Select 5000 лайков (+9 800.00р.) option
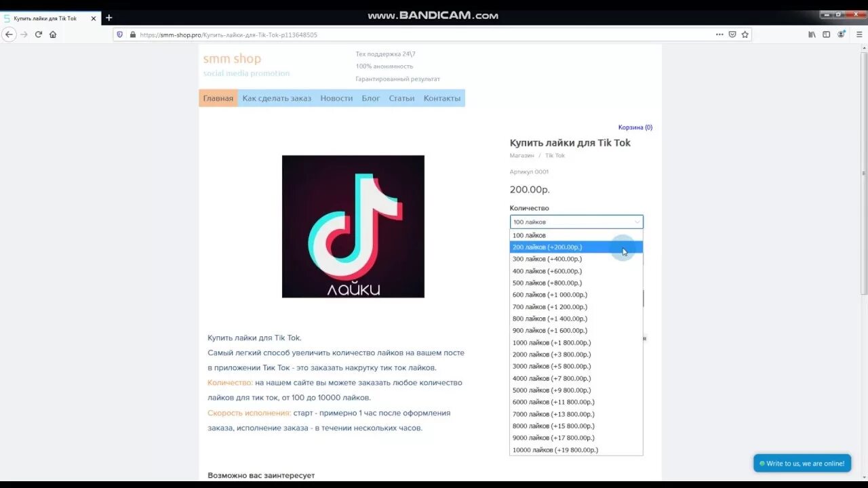868x488 pixels. click(576, 390)
